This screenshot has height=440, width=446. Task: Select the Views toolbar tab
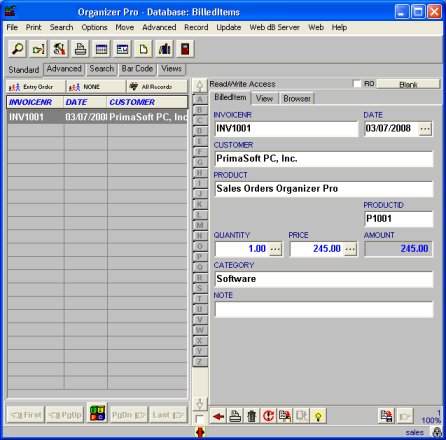coord(172,69)
